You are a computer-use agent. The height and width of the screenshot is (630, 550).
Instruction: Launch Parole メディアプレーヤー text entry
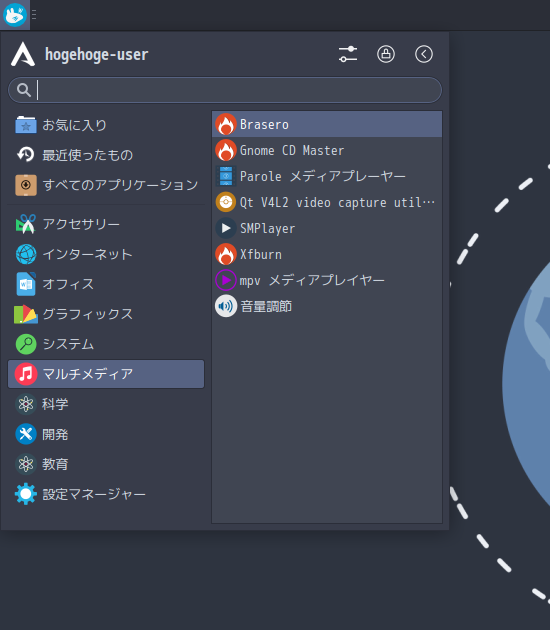323,176
